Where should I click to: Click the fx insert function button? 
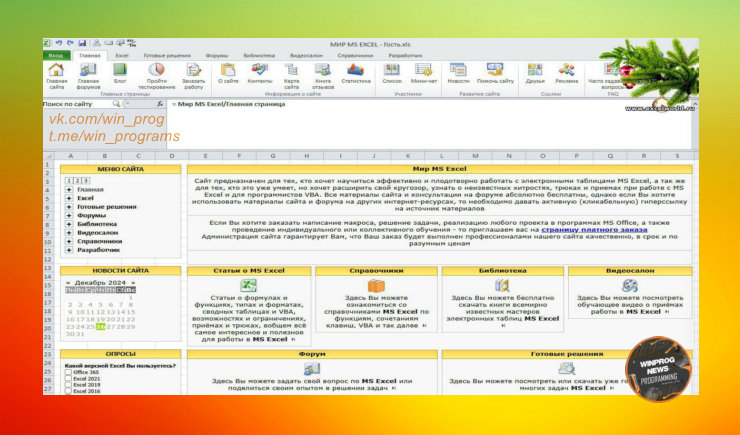[160, 103]
